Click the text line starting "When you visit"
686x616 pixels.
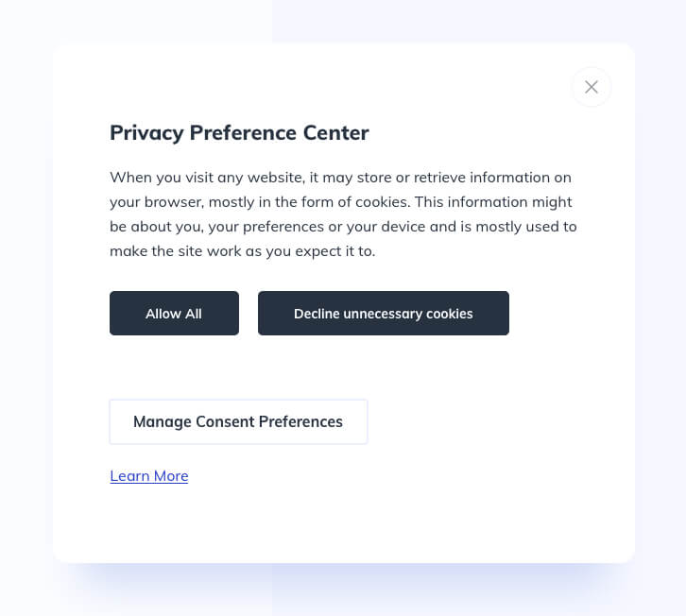pyautogui.click(x=340, y=178)
